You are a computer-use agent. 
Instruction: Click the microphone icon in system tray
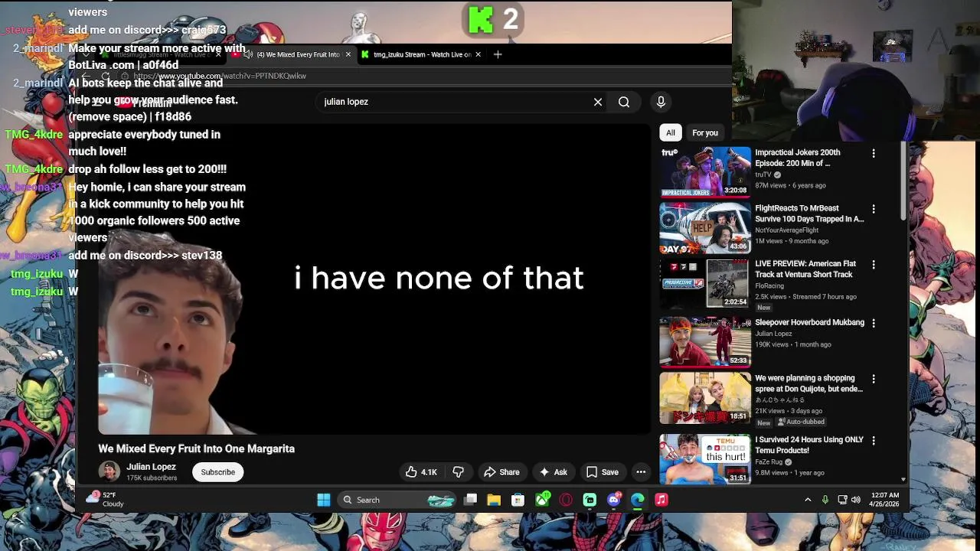pos(825,500)
